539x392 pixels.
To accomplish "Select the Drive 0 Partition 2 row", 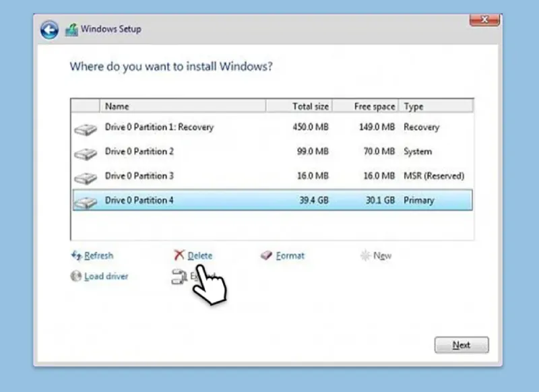I will point(273,152).
